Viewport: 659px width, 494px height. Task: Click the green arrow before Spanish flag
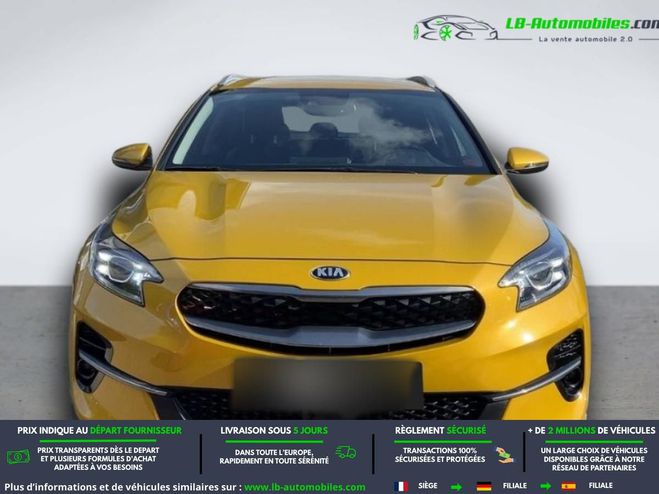tap(545, 487)
